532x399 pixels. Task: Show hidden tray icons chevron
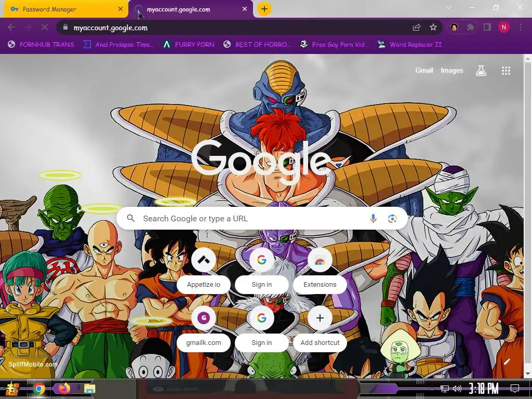pyautogui.click(x=432, y=389)
